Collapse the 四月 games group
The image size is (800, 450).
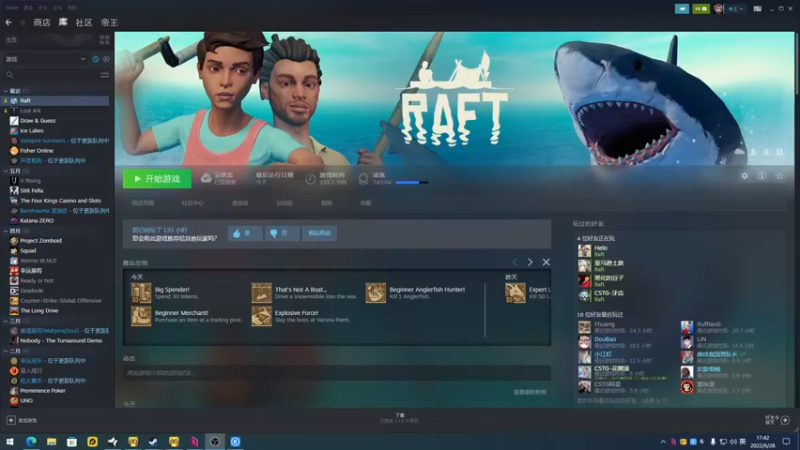pyautogui.click(x=6, y=231)
